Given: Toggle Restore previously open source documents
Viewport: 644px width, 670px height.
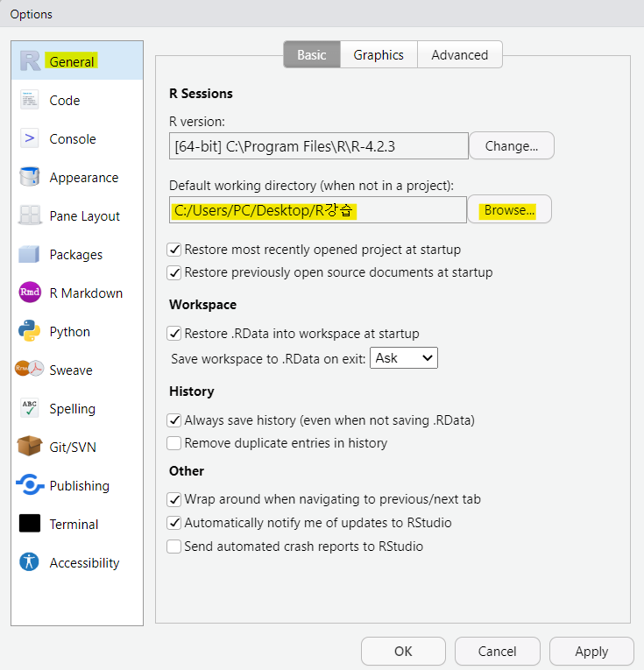Looking at the screenshot, I should (174, 272).
